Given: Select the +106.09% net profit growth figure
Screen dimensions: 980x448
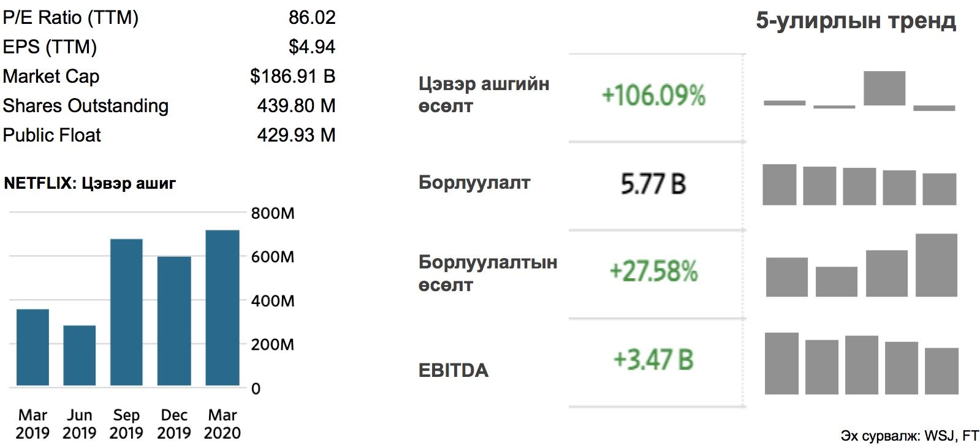Looking at the screenshot, I should click(x=653, y=96).
